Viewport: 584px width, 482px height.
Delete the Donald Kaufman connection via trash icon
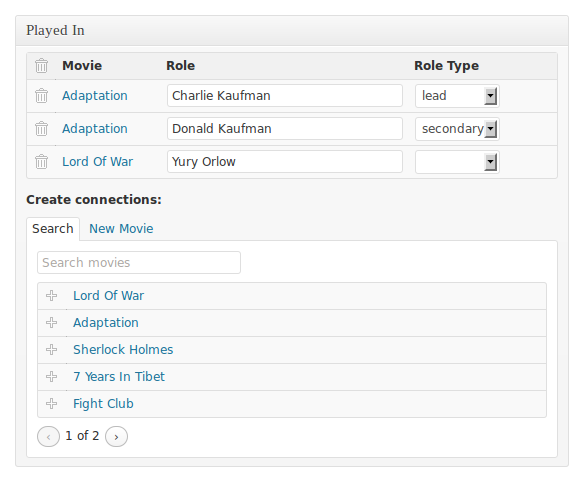pyautogui.click(x=41, y=129)
